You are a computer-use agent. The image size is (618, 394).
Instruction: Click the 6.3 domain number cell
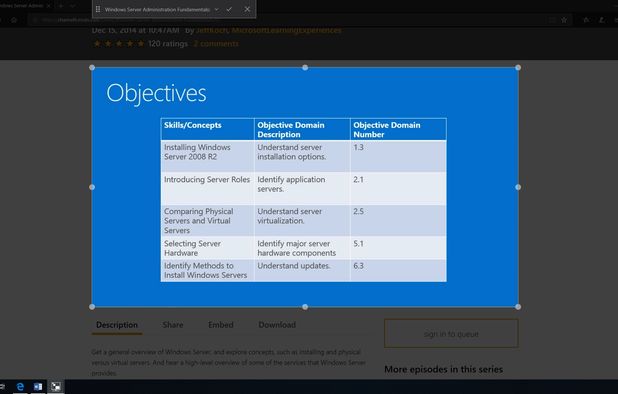[398, 270]
